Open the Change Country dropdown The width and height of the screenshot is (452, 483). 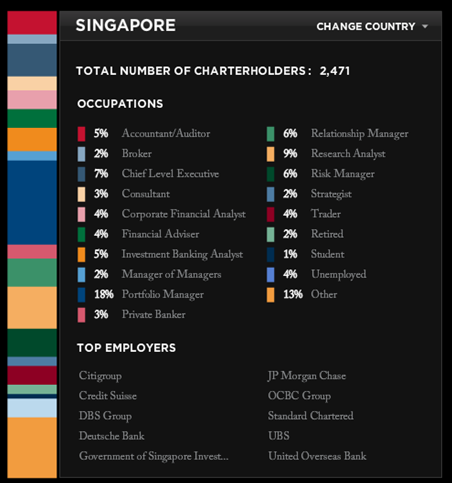click(372, 26)
